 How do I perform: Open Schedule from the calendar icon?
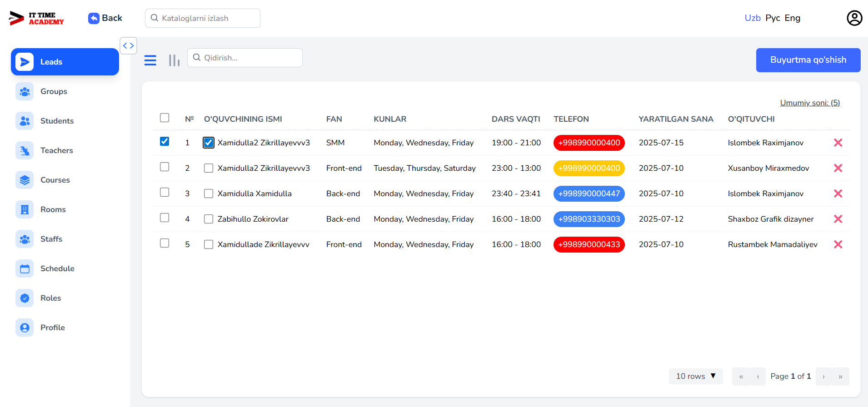click(25, 268)
